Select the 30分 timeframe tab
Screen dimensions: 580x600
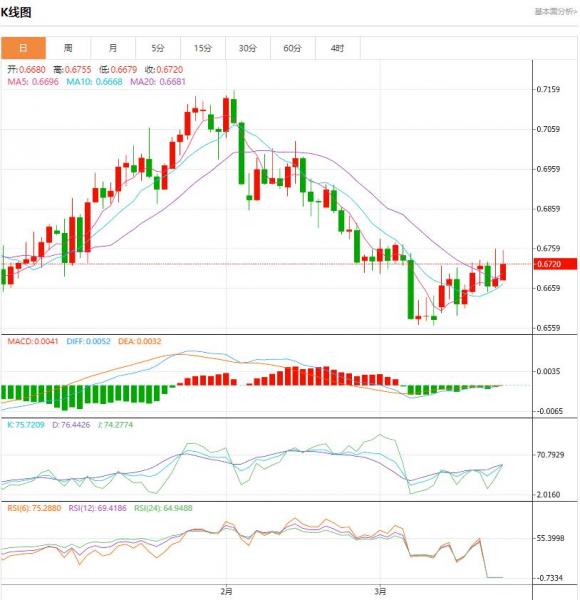pos(248,48)
